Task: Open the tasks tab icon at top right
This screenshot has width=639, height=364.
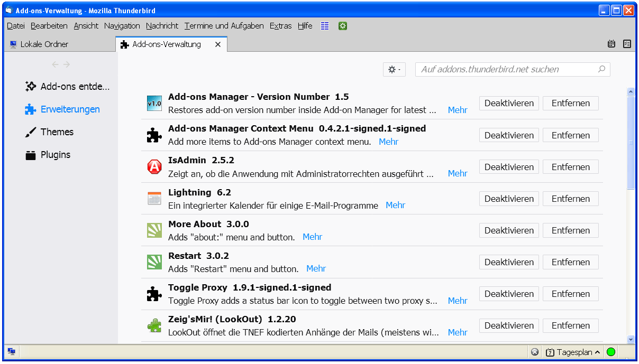Action: click(627, 44)
